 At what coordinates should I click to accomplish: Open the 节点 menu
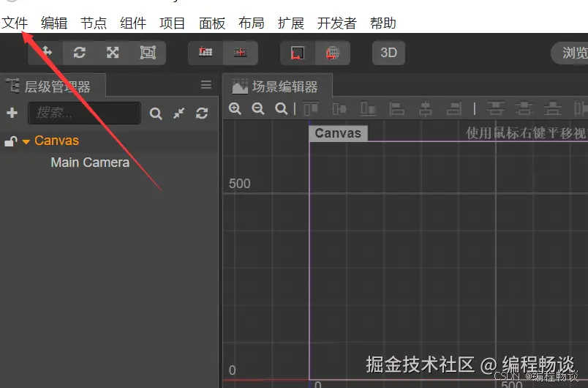(94, 23)
